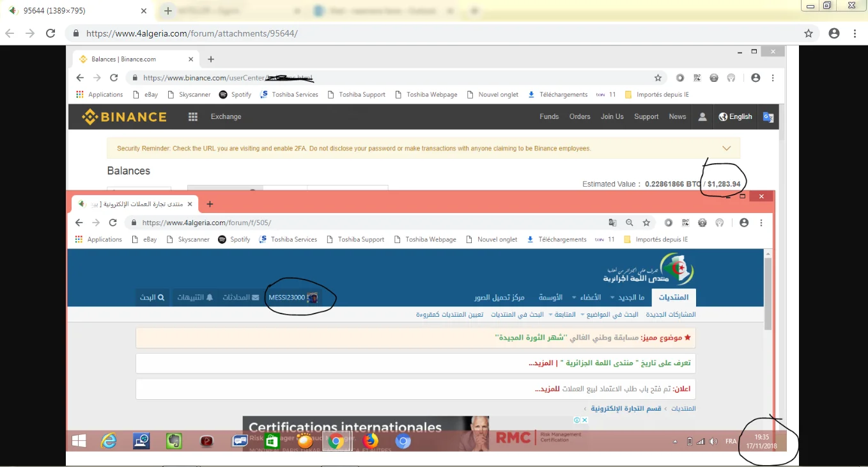The width and height of the screenshot is (868, 467).
Task: Click the forum page vertical scrollbar
Action: click(x=768, y=294)
